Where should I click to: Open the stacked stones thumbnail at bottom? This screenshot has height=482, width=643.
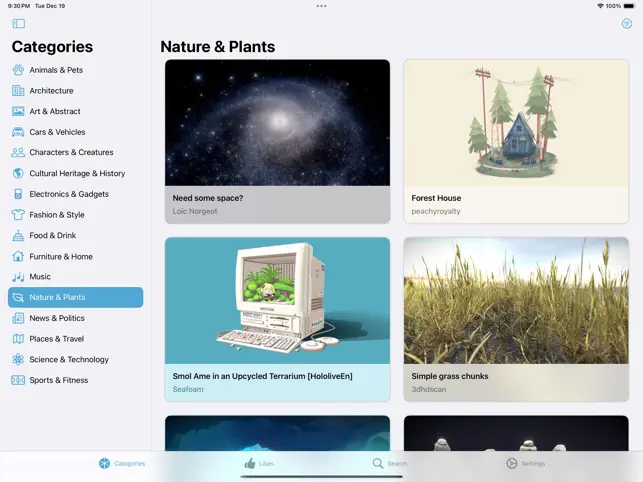tap(516, 433)
